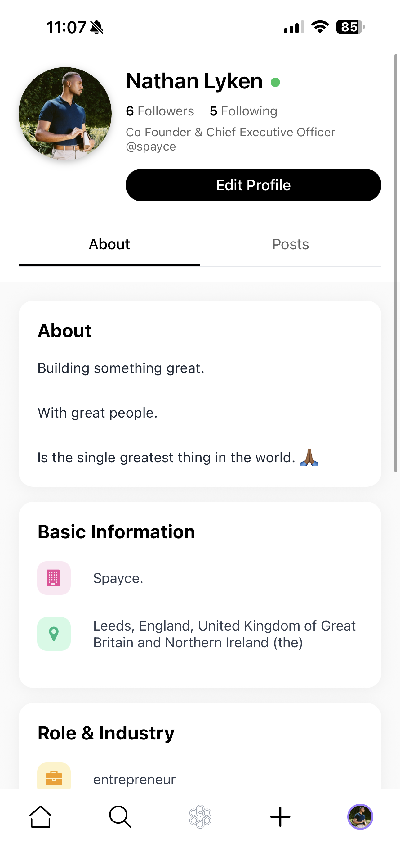Switch to the Posts tab
Image resolution: width=400 pixels, height=868 pixels.
pyautogui.click(x=291, y=244)
